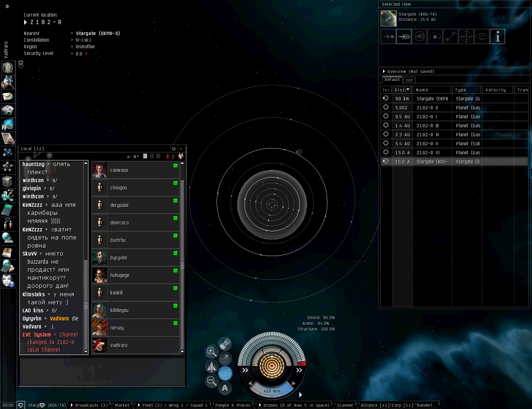Image resolution: width=532 pixels, height=409 pixels.
Task: Open the Corporation stars icon
Action: tap(8, 167)
